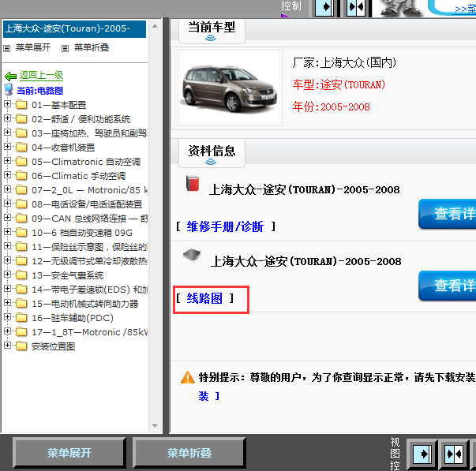476x471 pixels.
Task: Click the folder icon of 06—Climatic 手动空调
Action: (x=21, y=176)
